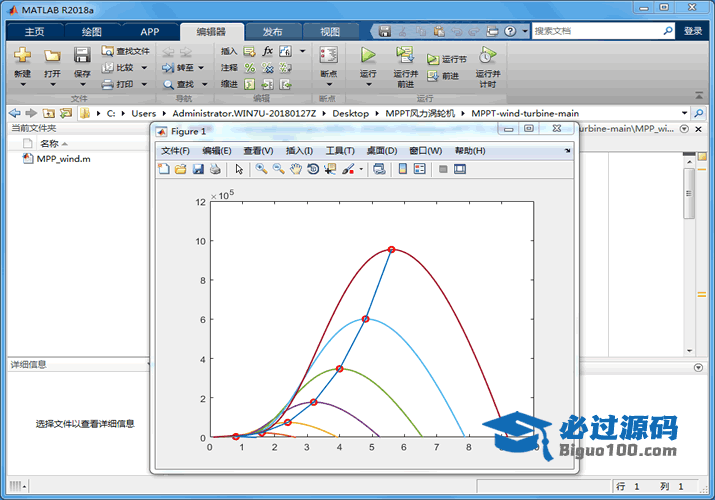The height and width of the screenshot is (500, 715).
Task: Toggle the Insert Colorbar button
Action: click(403, 169)
